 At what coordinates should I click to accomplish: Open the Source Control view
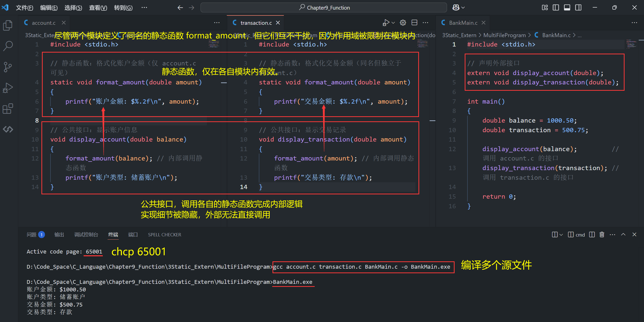(x=8, y=67)
